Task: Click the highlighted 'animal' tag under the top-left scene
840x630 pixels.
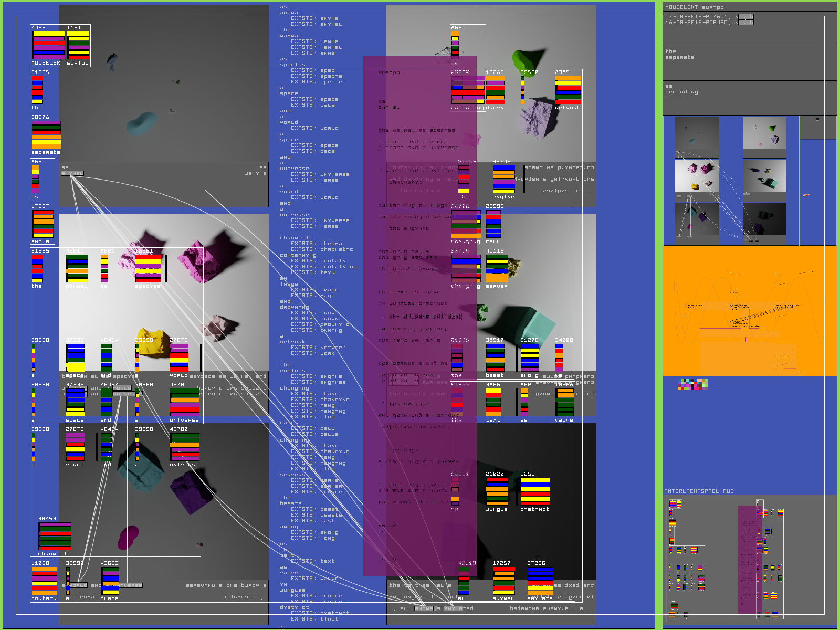Action: pyautogui.click(x=72, y=173)
